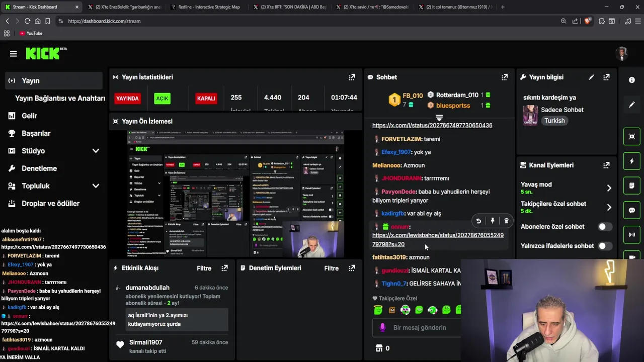
Task: Open the x.com lewisbahce link in chat
Action: point(438,239)
